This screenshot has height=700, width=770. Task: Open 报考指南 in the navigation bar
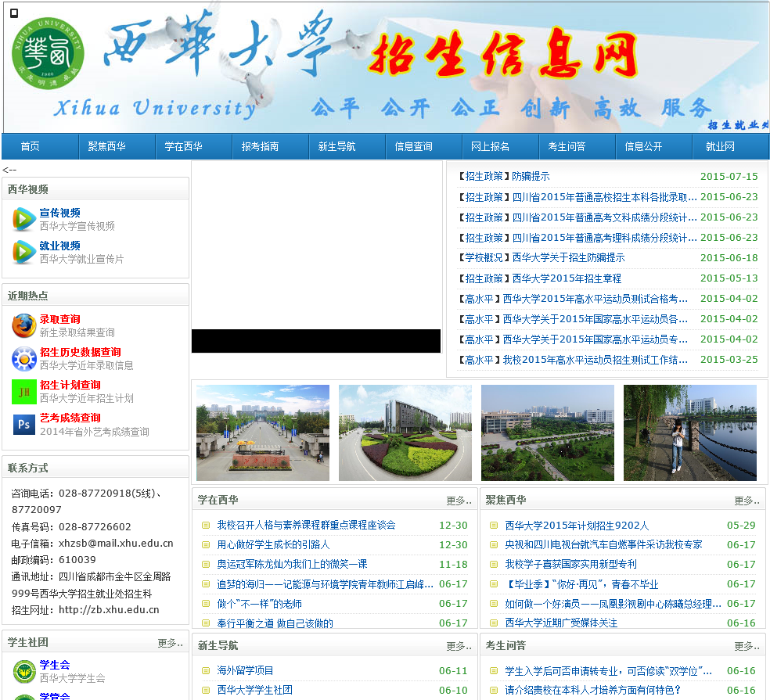pos(260,146)
